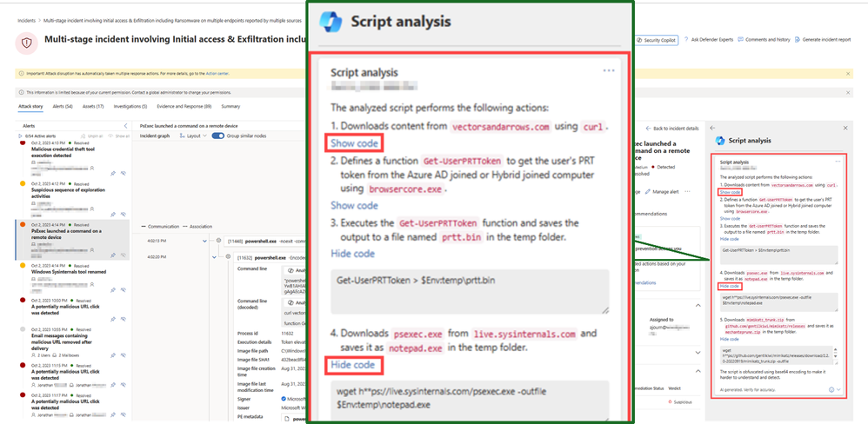868x424 pixels.
Task: Select the gear node for powershell.exe 11632
Action: click(x=228, y=257)
